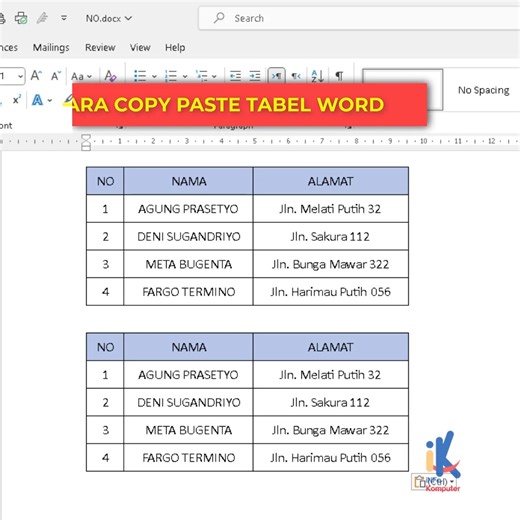Open the View tab
The width and height of the screenshot is (520, 520).
click(x=140, y=48)
